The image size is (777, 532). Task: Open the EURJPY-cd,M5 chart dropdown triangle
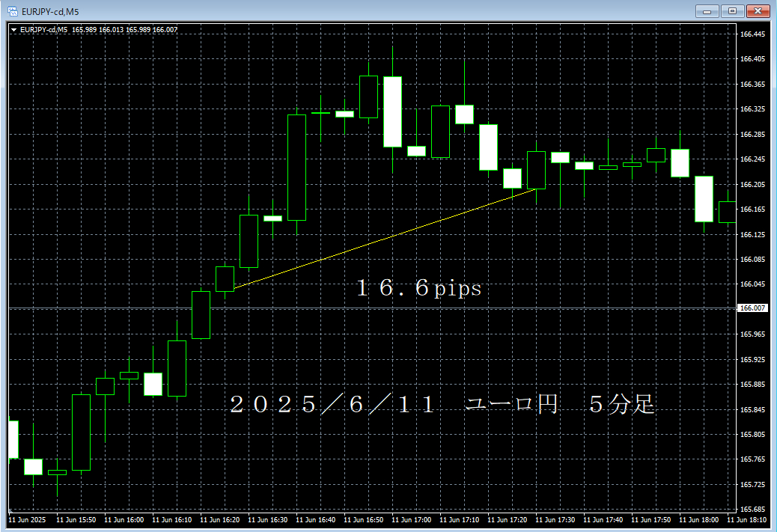coord(13,29)
